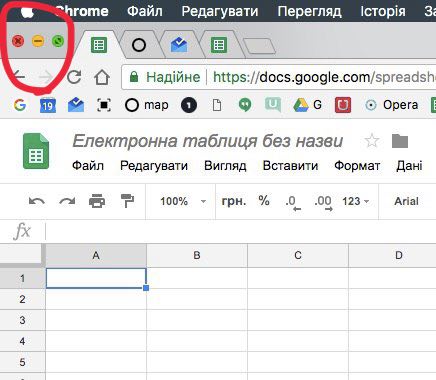
Task: Switch to the first Google Sheets tab
Action: (99, 45)
